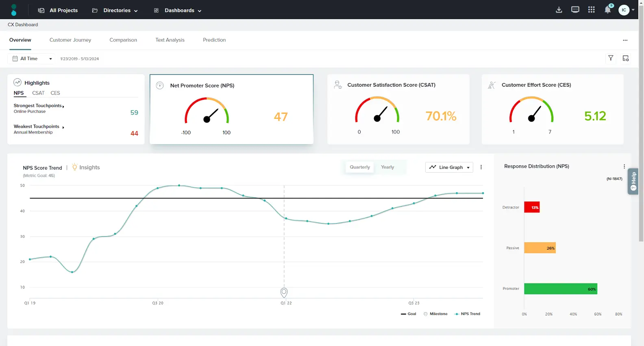Expand Strongest Touchpoints arrow
Screen dimensions: 644x346
tap(63, 107)
